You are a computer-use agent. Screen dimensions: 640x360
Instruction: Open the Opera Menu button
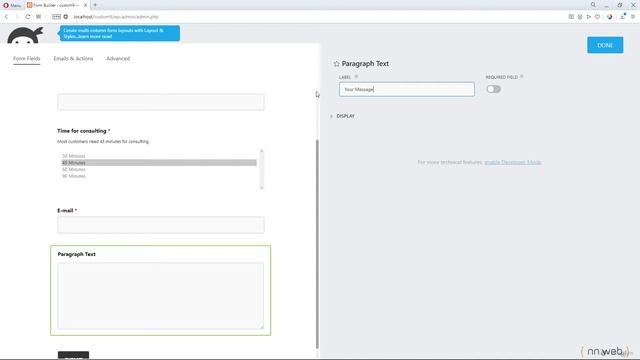(x=12, y=5)
